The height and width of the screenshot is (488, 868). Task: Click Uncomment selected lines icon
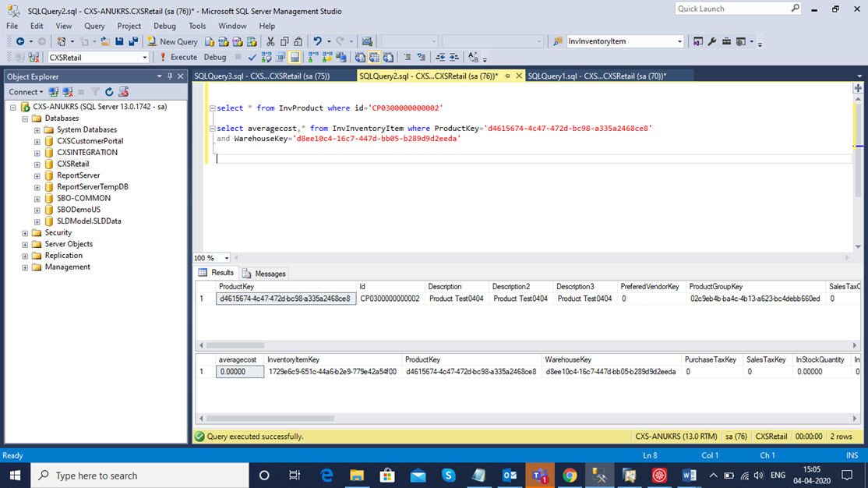click(422, 58)
